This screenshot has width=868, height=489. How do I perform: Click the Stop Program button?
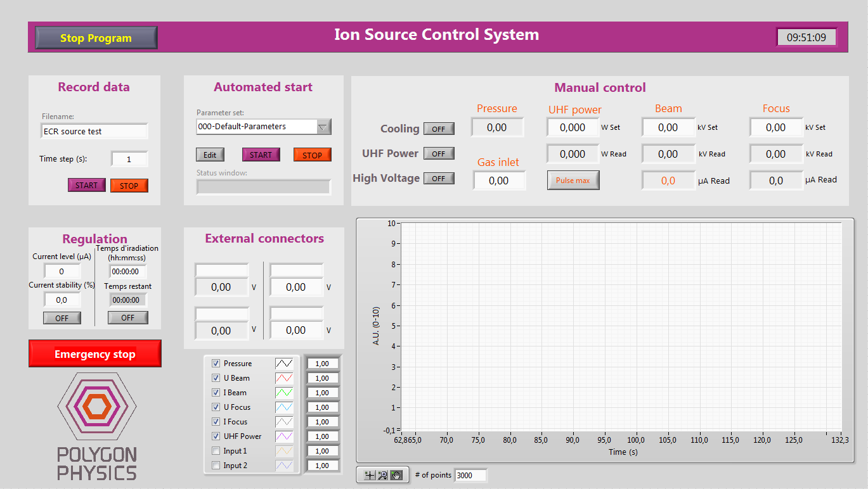tap(96, 38)
